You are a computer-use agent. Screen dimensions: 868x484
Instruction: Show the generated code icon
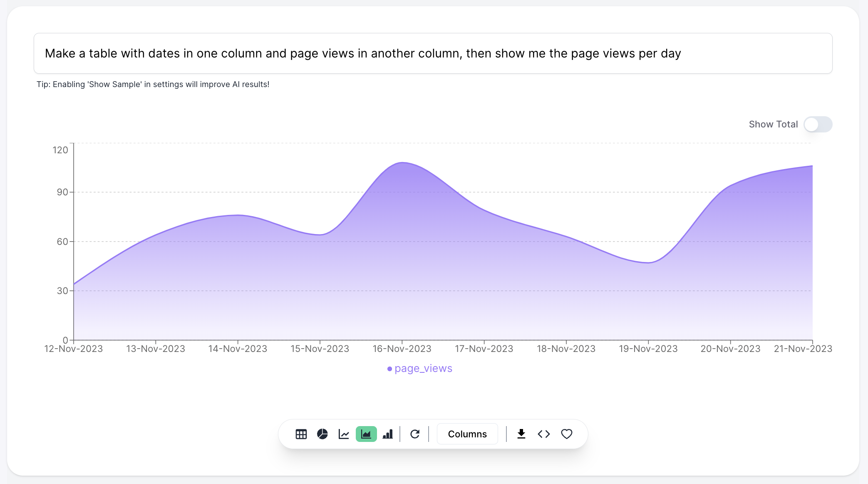[544, 434]
